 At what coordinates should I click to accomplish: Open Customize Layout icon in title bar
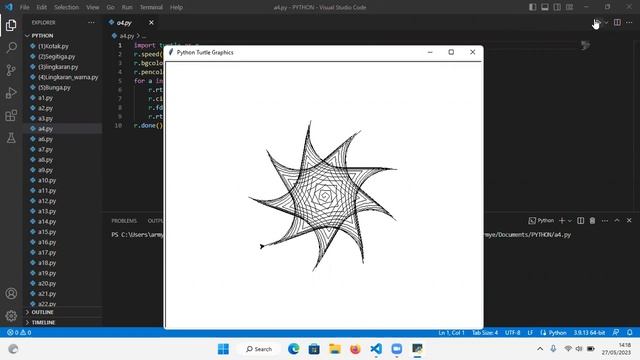569,7
